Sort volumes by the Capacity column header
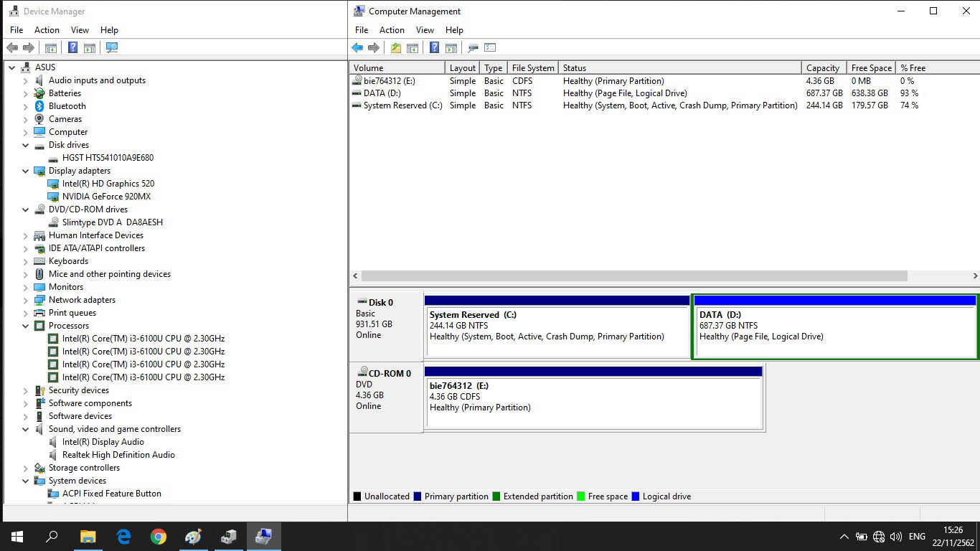Screen dimensions: 980x551 [x=822, y=68]
